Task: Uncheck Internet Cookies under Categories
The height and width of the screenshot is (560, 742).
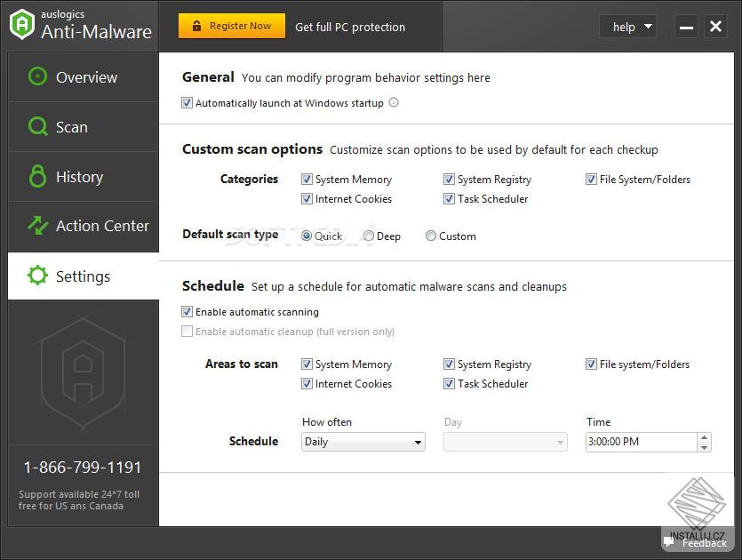Action: (x=307, y=198)
